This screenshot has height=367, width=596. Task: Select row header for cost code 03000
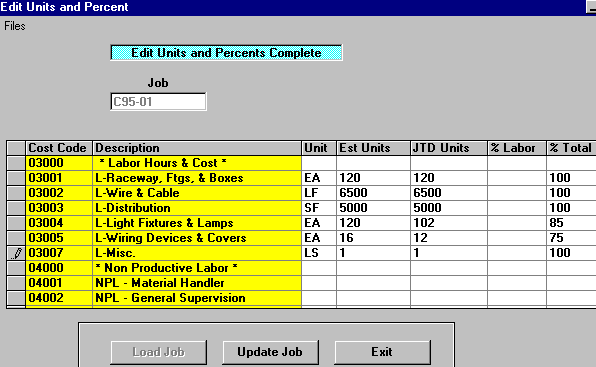point(16,163)
